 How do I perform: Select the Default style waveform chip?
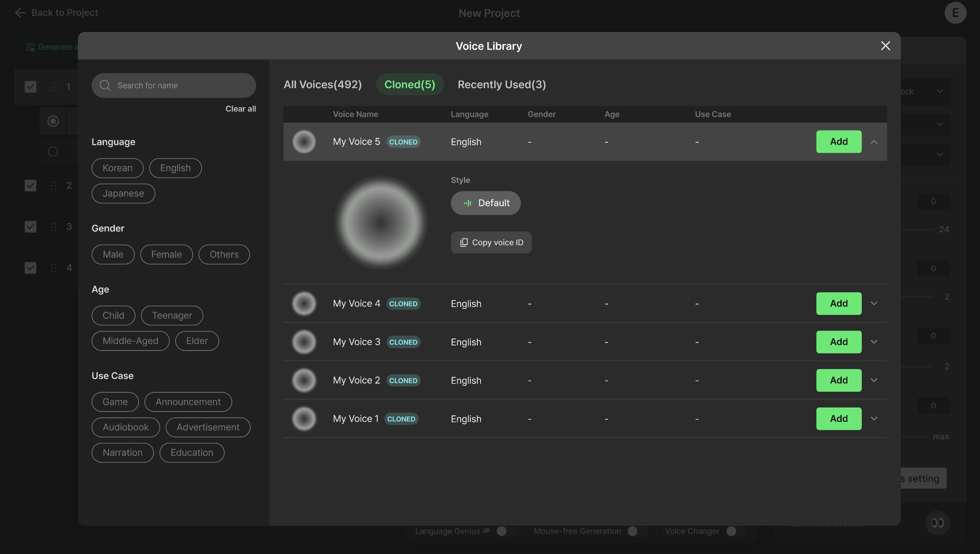[x=486, y=203]
